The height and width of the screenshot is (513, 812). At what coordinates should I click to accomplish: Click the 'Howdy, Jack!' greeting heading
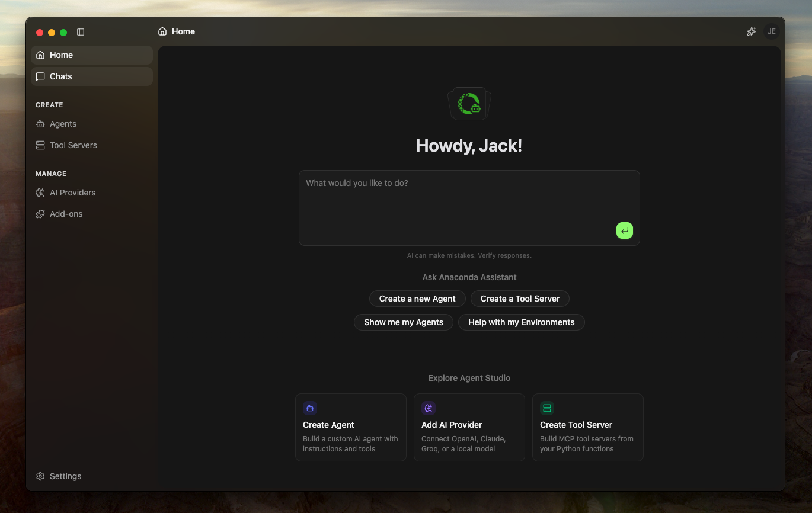469,146
